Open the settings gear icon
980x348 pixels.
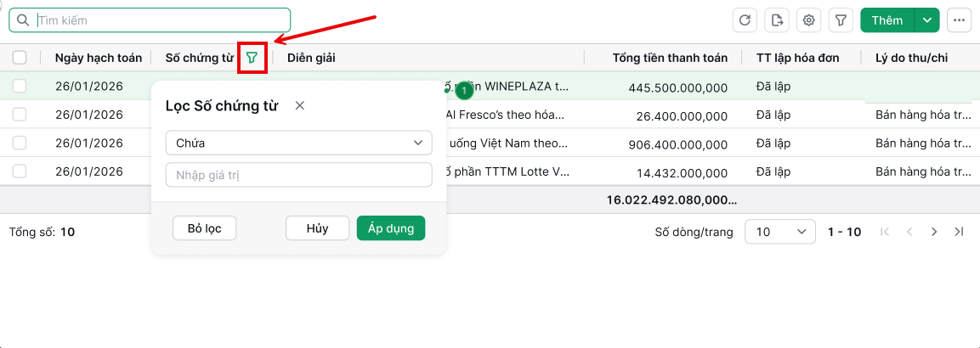[809, 20]
